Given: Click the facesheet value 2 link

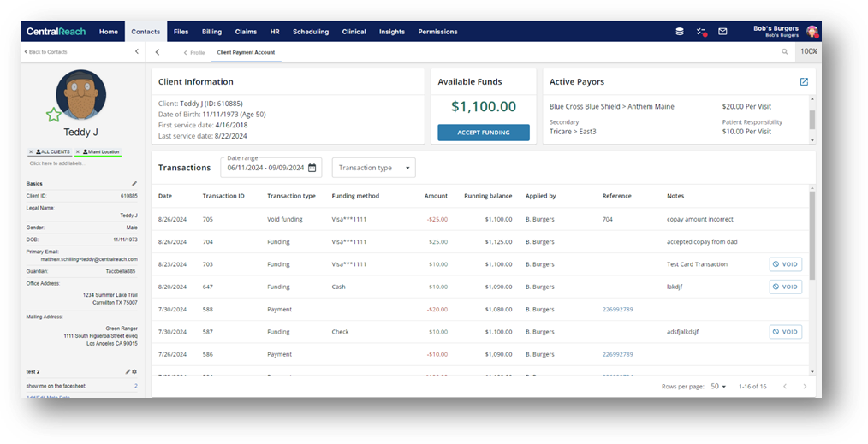Looking at the screenshot, I should (135, 386).
